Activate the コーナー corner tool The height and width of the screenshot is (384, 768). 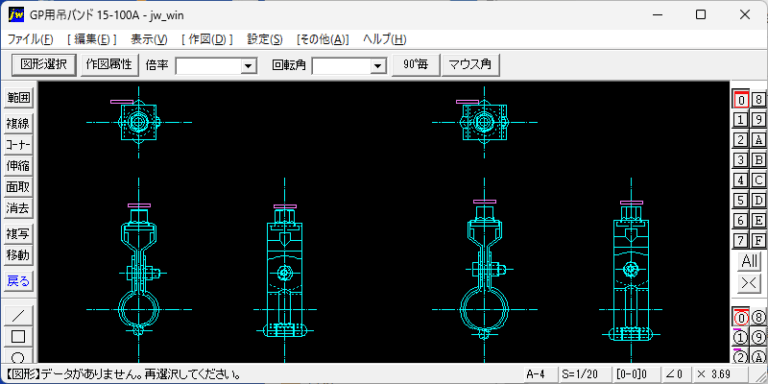point(18,144)
